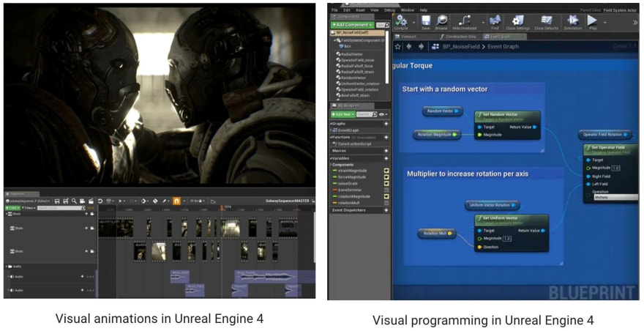
Task: Click Sequencer find magnifier icon
Action: pyautogui.click(x=74, y=201)
